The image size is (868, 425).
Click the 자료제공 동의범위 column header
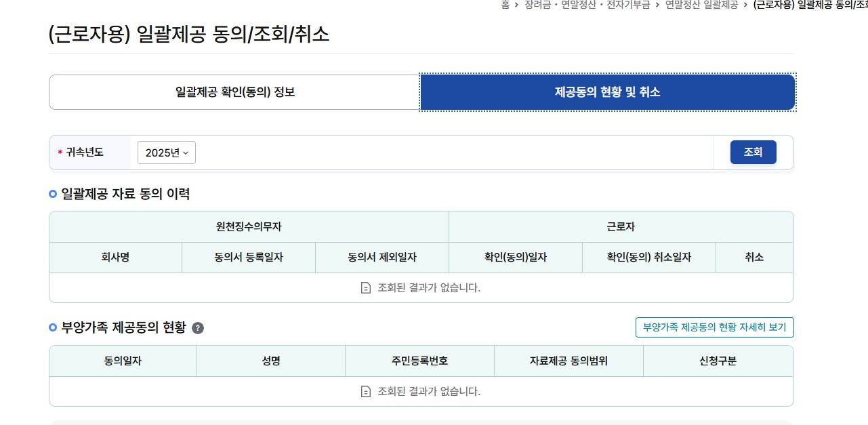point(569,361)
